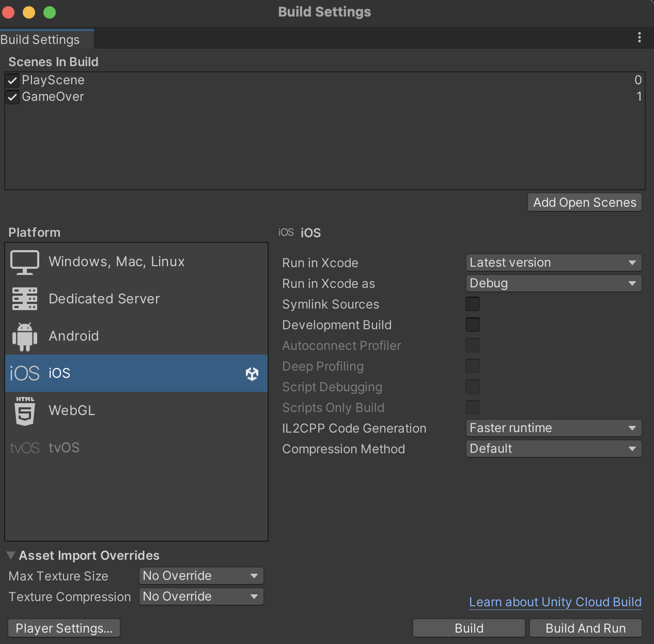Click the Max Texture Size label
Viewport: 654px width, 644px height.
coord(58,576)
